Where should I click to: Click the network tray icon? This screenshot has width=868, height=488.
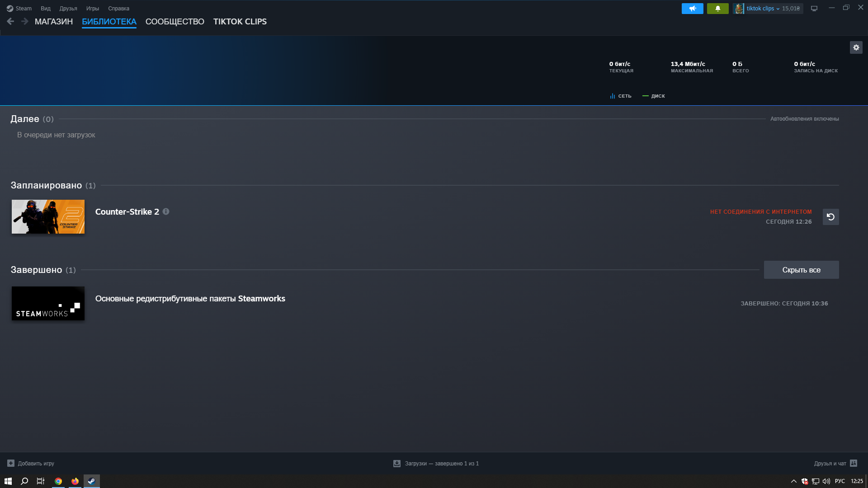(x=816, y=481)
